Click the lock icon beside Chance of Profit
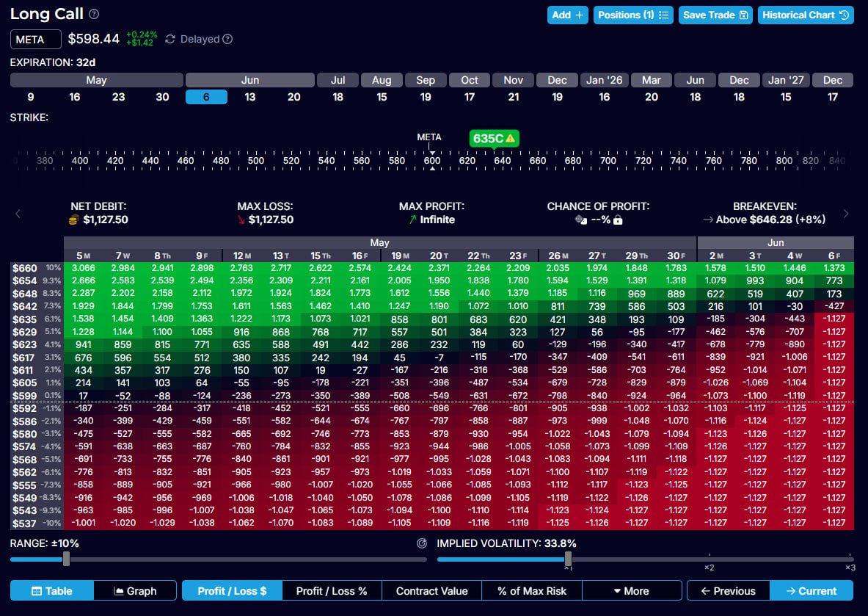 point(618,220)
